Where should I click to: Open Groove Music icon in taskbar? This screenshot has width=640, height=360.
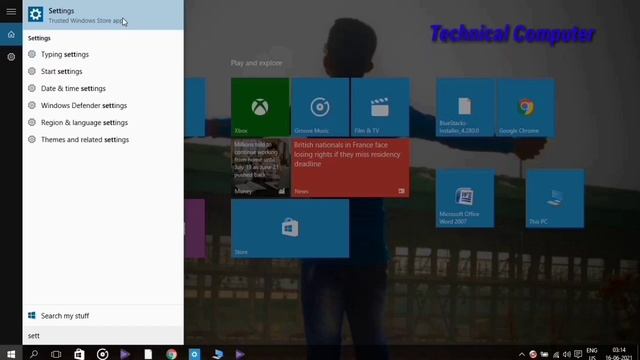click(102, 354)
